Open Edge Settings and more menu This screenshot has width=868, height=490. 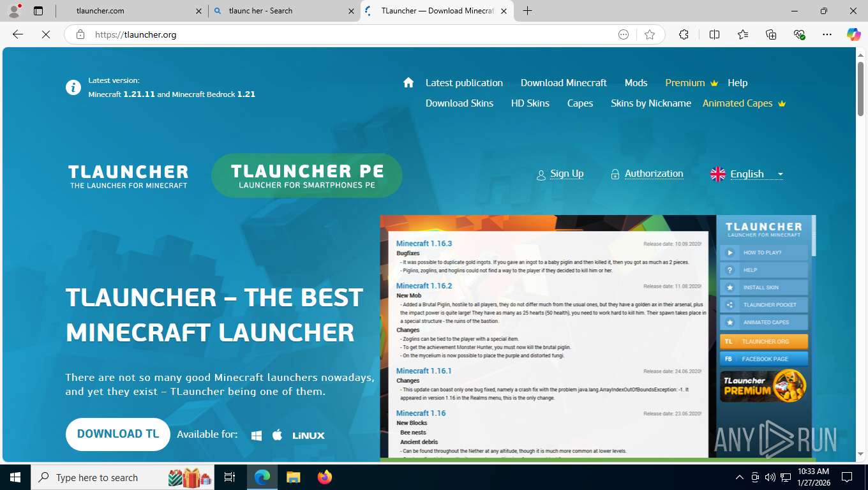point(827,34)
